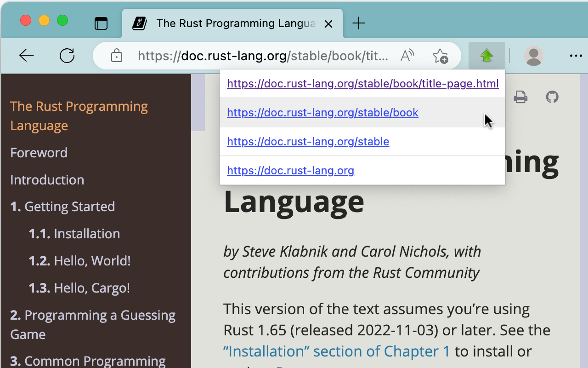Select The Rust Programming Language tab
Image resolution: width=588 pixels, height=368 pixels.
click(x=232, y=23)
